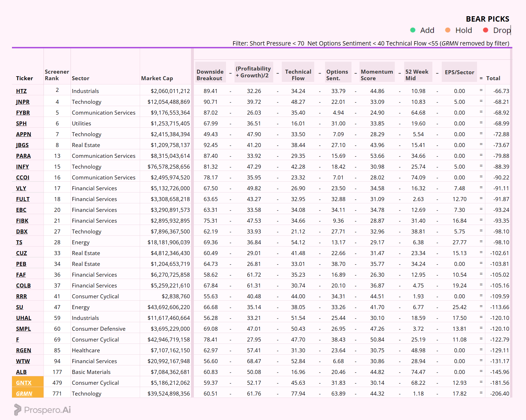Click the Total column header

493,78
